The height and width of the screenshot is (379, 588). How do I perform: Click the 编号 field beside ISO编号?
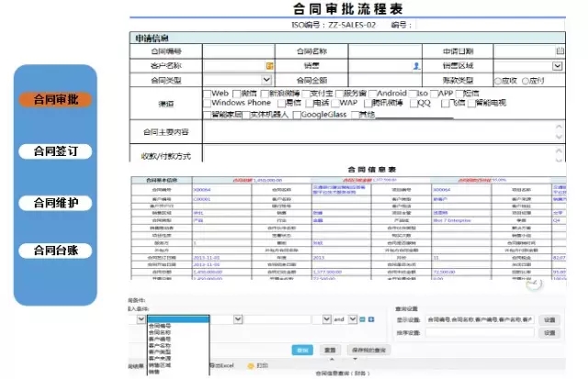[x=490, y=25]
